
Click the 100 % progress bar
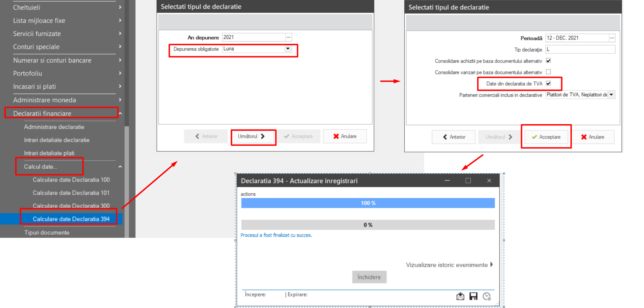tap(368, 203)
